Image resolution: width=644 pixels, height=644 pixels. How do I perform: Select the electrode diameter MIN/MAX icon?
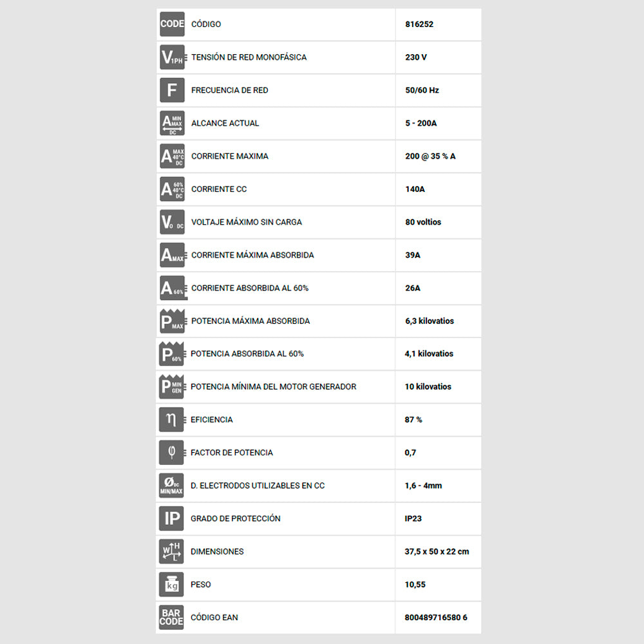(x=171, y=486)
